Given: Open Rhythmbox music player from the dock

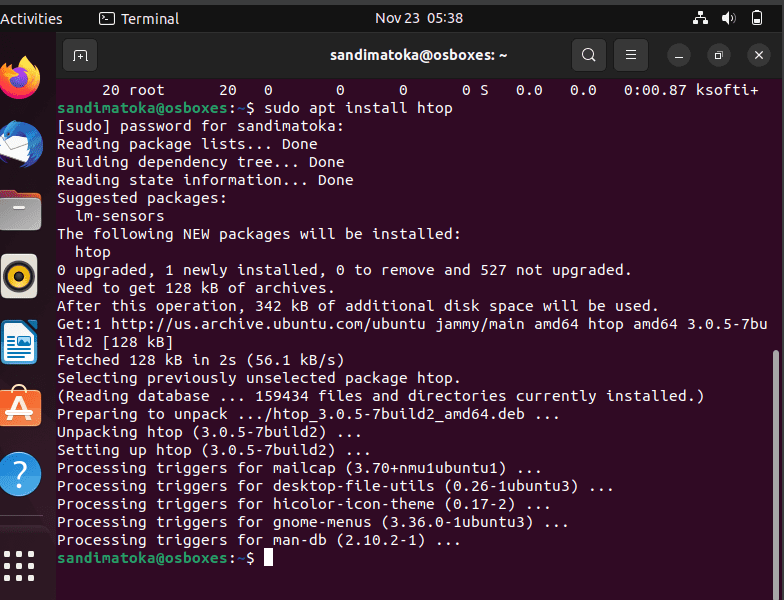Looking at the screenshot, I should pyautogui.click(x=19, y=276).
